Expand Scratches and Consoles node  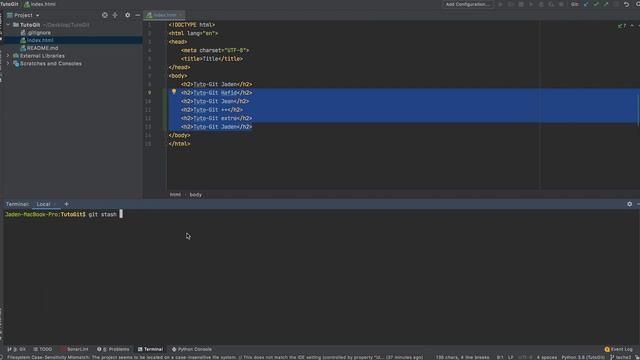pyautogui.click(x=8, y=63)
